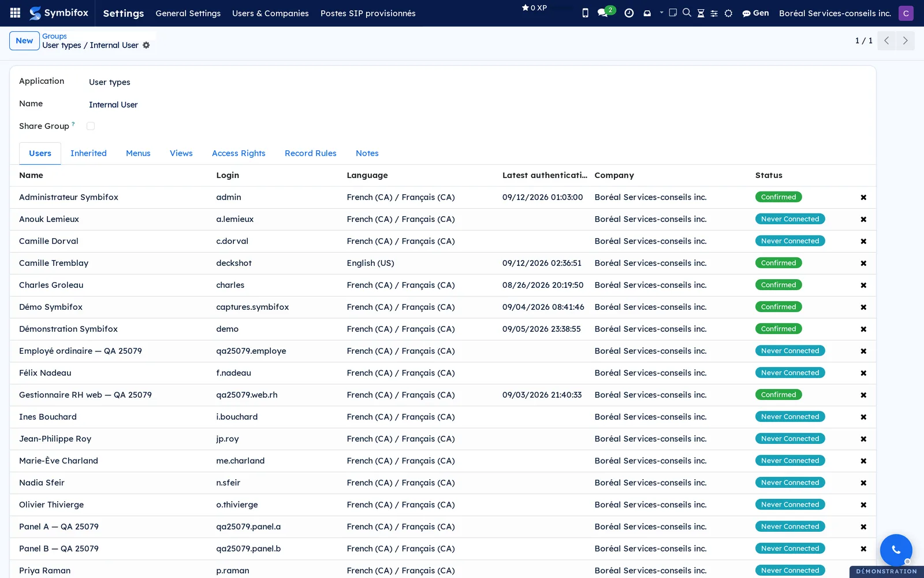Remove Charles Groleau row with X

[863, 285]
